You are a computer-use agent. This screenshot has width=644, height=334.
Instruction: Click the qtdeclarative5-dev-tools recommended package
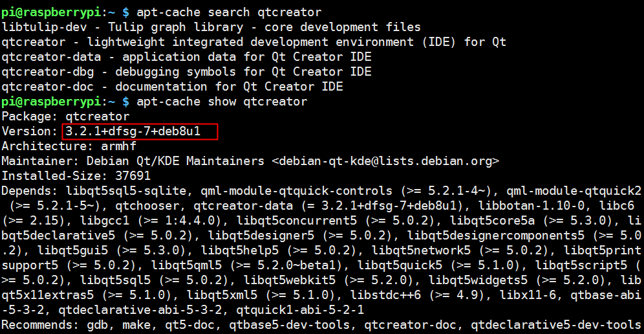point(556,325)
